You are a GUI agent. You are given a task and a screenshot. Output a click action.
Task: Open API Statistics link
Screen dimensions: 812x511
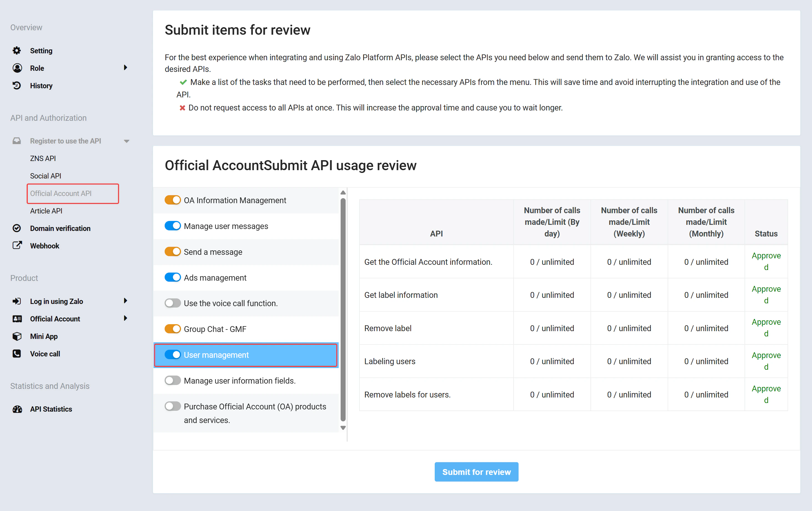[x=51, y=409]
